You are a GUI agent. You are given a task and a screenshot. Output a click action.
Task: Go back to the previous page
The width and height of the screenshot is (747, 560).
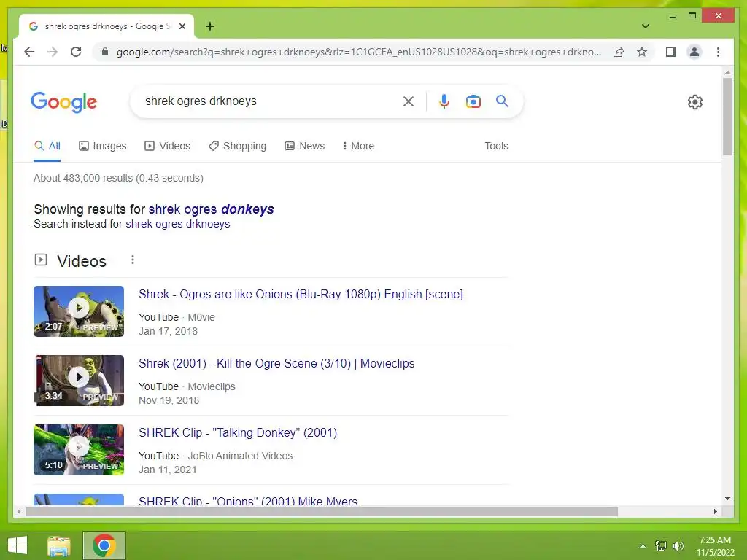[x=29, y=52]
